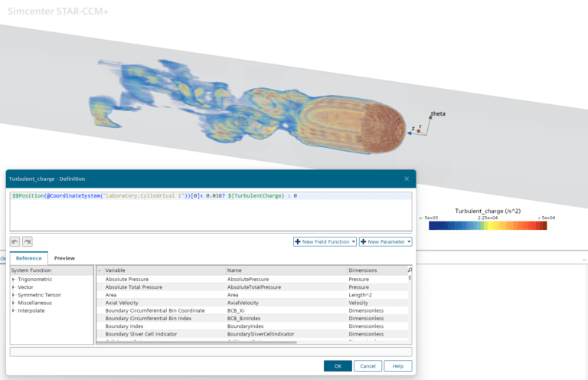The height and width of the screenshot is (380, 588).
Task: Close the Turbulent_charge Definition dialog
Action: pos(407,179)
